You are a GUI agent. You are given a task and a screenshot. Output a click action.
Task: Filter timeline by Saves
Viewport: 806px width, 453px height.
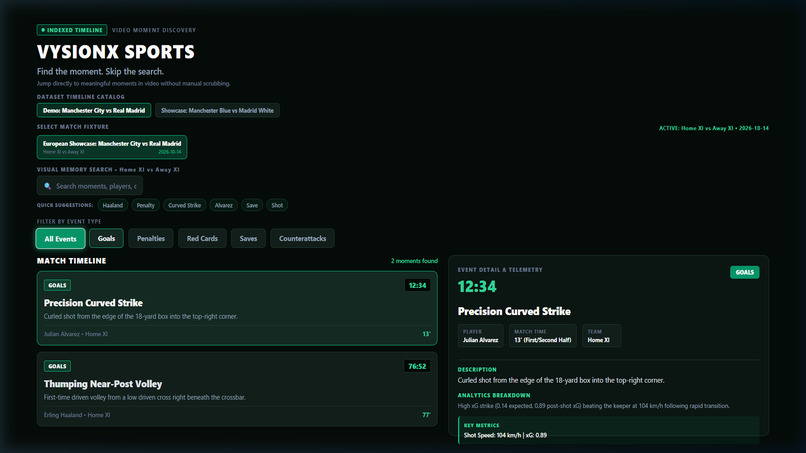click(x=248, y=238)
